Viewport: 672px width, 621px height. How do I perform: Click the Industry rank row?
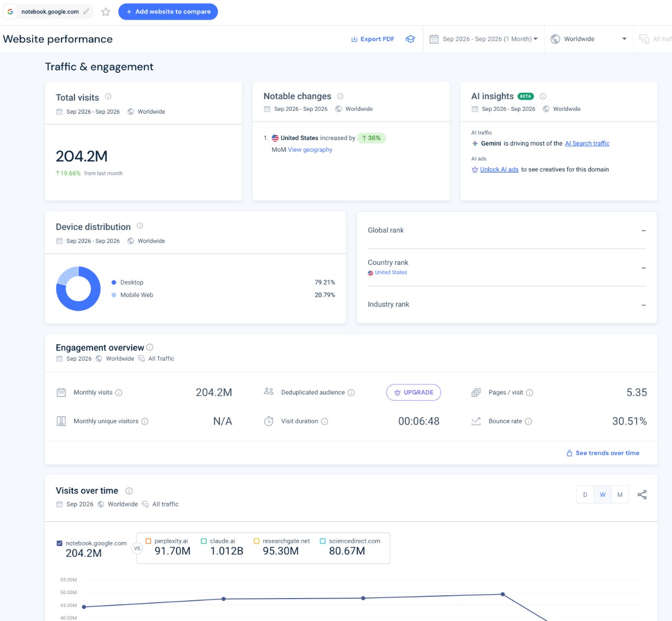507,305
